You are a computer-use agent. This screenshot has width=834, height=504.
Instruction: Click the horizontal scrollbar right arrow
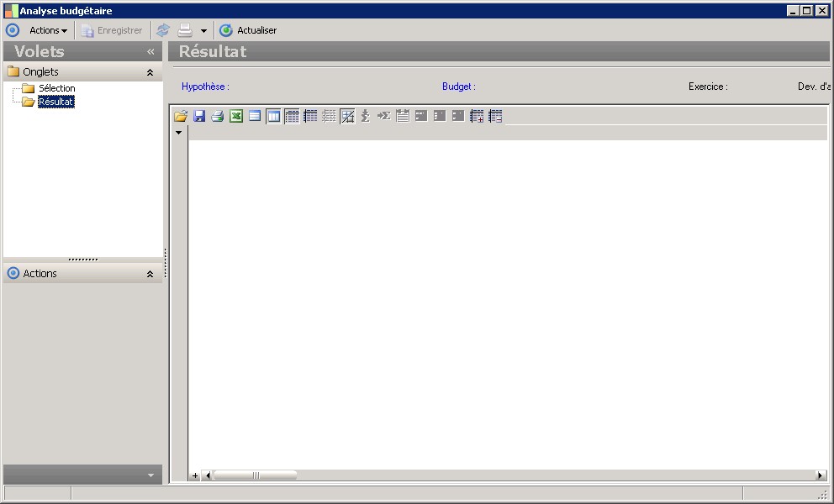coord(821,475)
